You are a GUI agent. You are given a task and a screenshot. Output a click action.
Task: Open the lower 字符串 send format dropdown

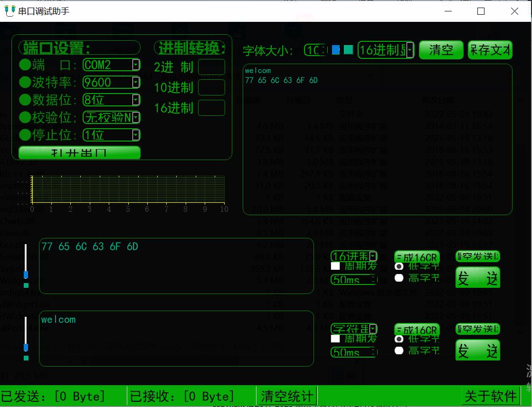[373, 328]
